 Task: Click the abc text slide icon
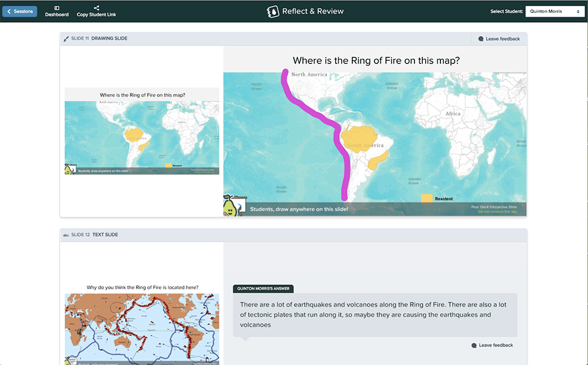[66, 235]
